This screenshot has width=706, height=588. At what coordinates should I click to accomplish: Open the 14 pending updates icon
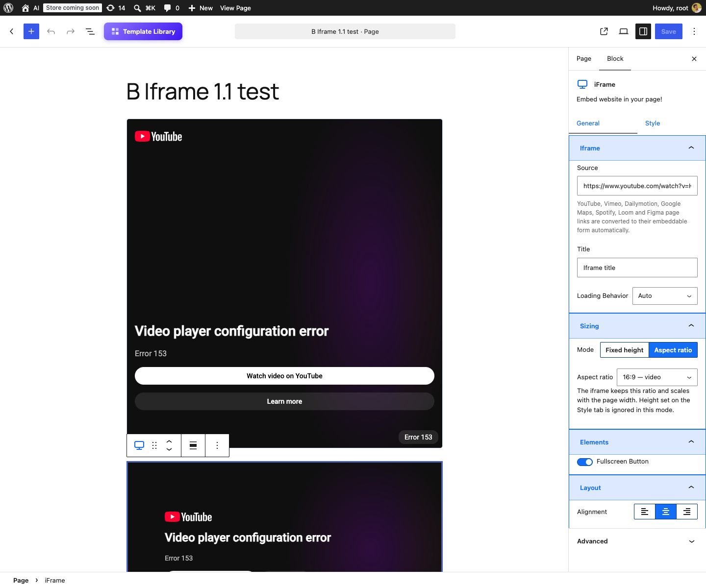[x=116, y=8]
